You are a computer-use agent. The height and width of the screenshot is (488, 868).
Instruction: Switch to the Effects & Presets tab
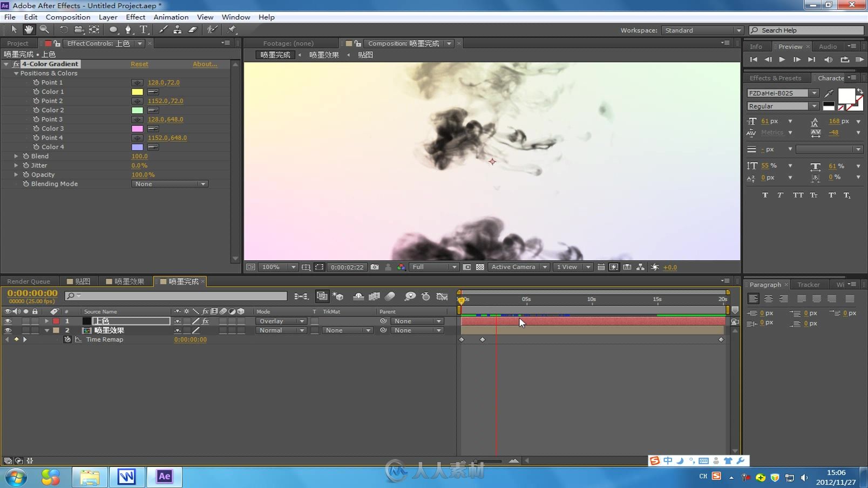coord(776,78)
